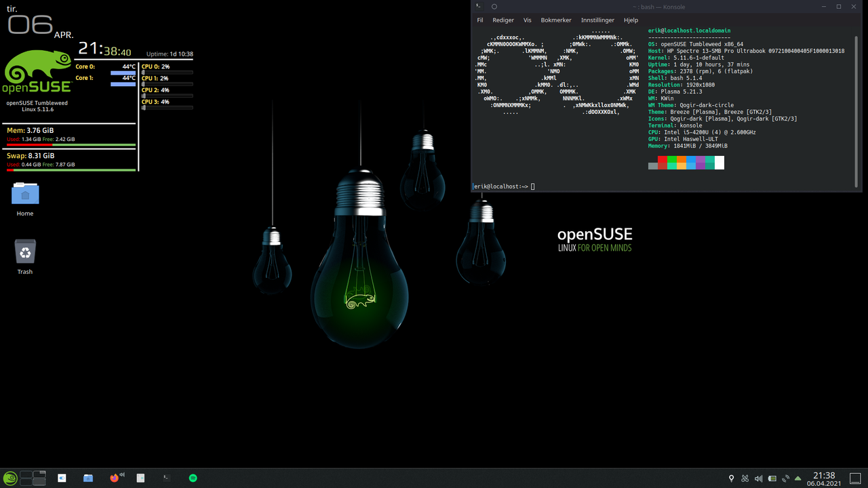Mute audio via the speaker tray icon
Image resolution: width=868 pixels, height=488 pixels.
(x=758, y=478)
